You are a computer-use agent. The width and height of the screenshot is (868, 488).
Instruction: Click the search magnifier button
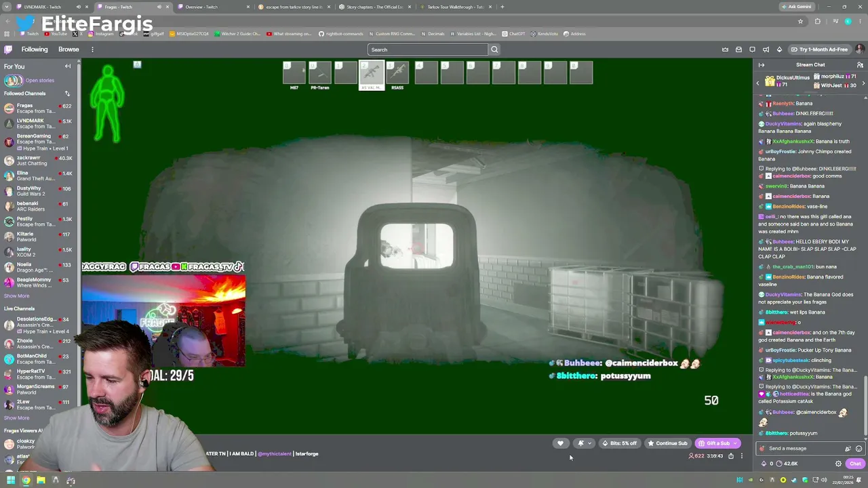point(494,49)
